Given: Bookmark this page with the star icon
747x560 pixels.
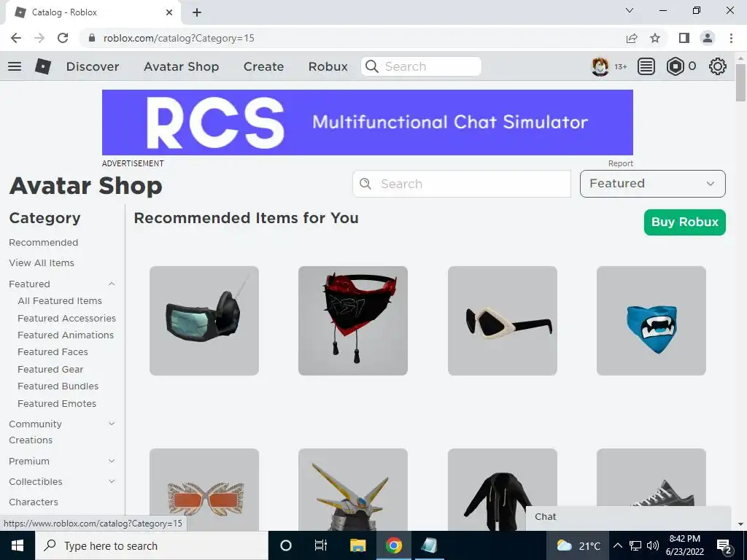Looking at the screenshot, I should [x=655, y=38].
